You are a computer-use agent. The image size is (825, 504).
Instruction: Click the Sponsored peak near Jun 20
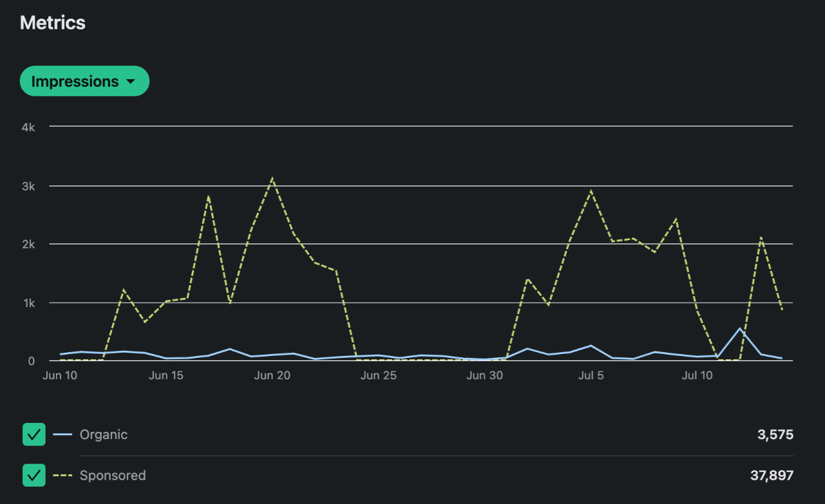coord(272,178)
